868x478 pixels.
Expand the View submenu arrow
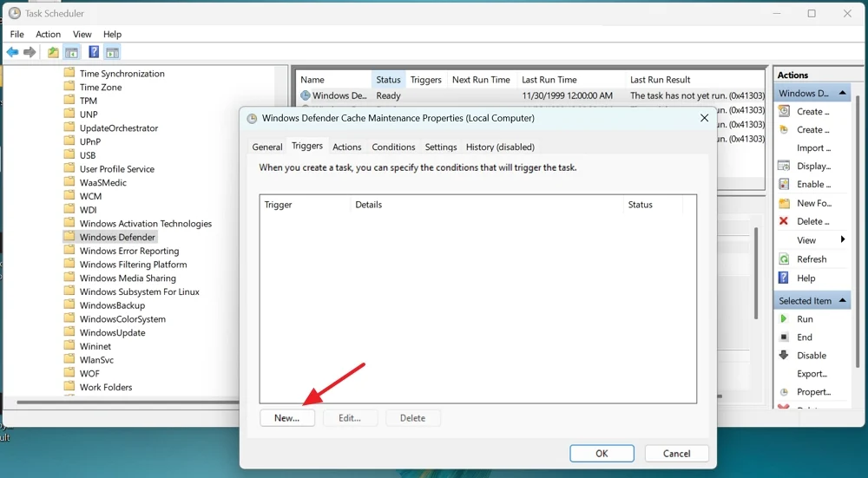pyautogui.click(x=843, y=239)
